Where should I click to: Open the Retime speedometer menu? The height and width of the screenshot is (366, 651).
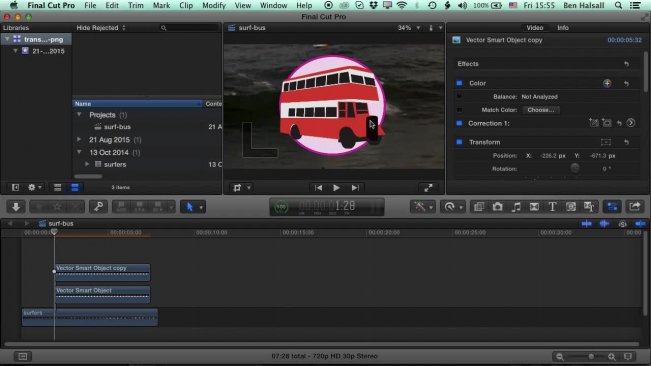(x=452, y=207)
